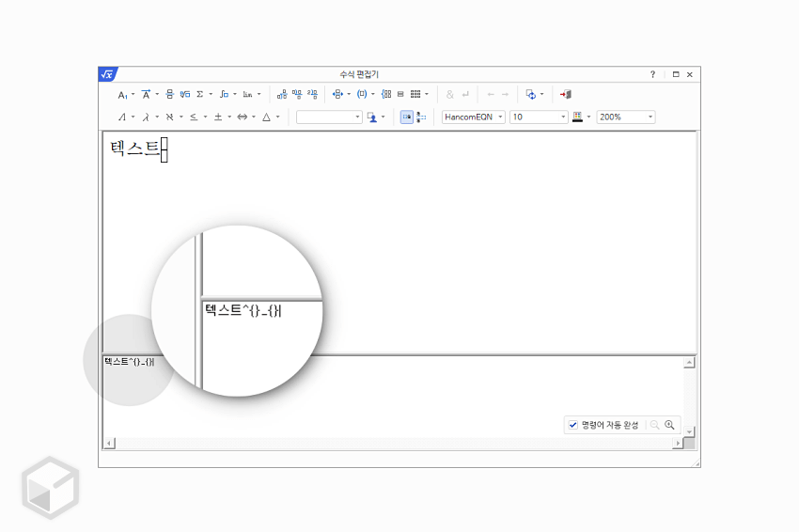Click the script text 텍스트^{}_{}
Screen dimensions: 799x532
130,362
